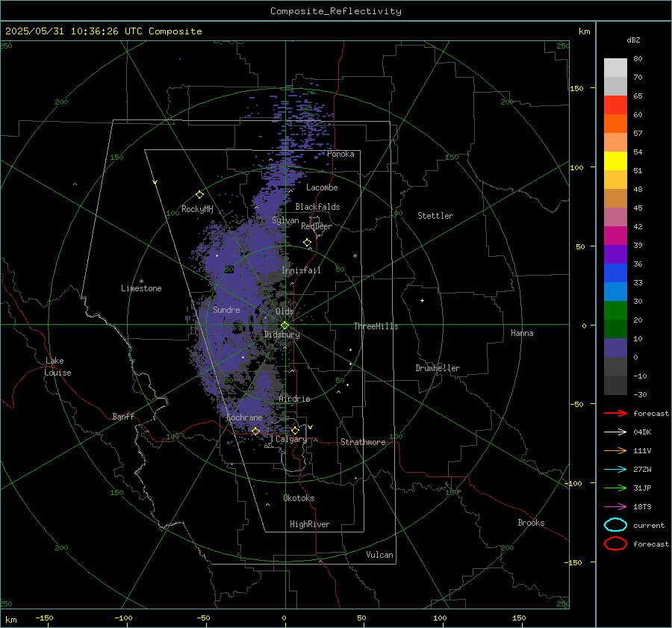
Task: Click the cyan 'current' oval in legend
Action: coord(615,525)
